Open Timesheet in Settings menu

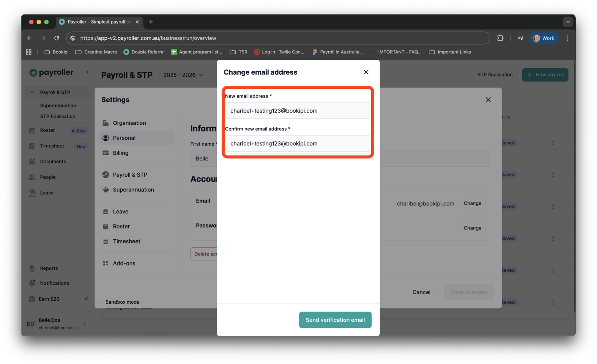pos(137,241)
